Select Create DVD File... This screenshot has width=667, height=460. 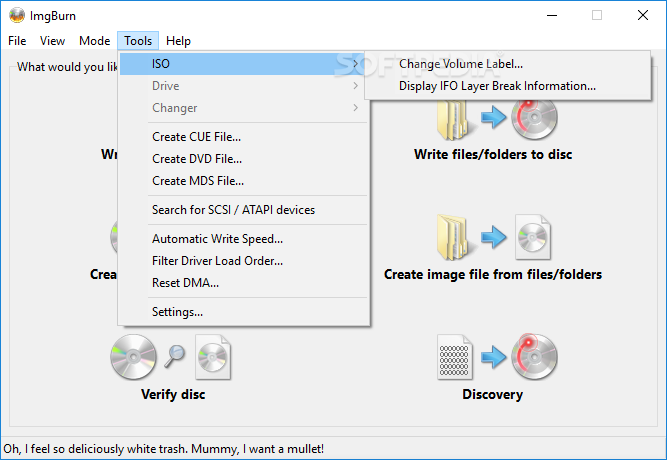[x=244, y=159]
